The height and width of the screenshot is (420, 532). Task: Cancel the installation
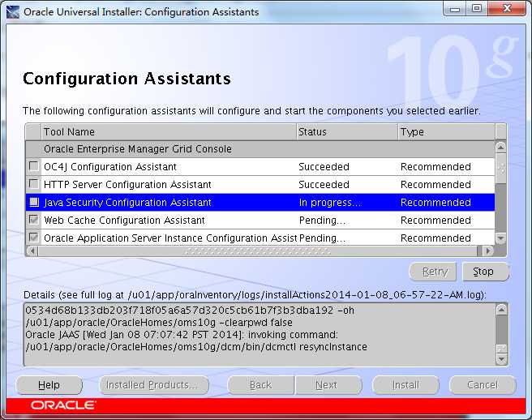coord(483,385)
